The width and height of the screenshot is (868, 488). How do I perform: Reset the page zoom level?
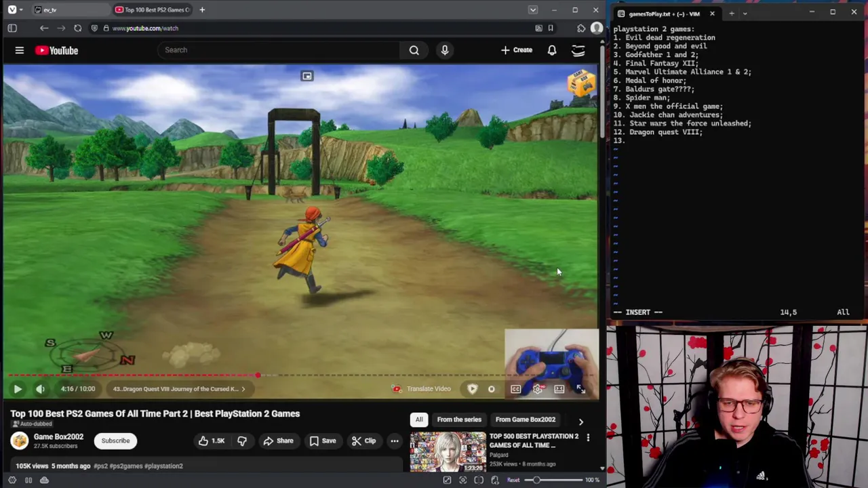(513, 480)
